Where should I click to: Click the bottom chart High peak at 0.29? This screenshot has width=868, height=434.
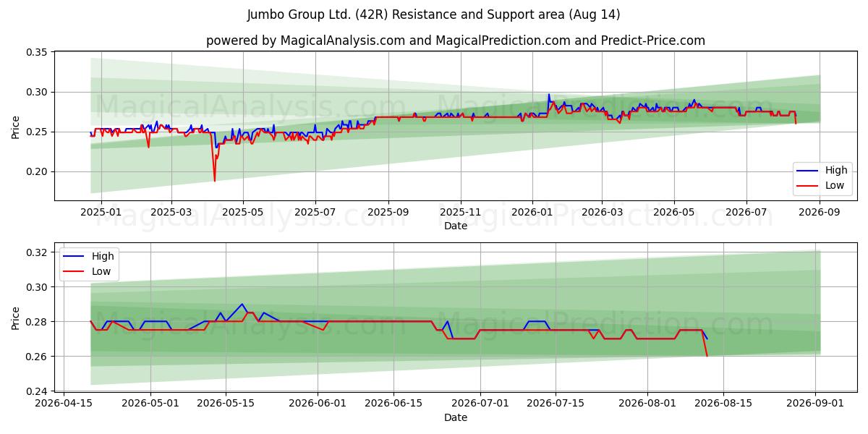pos(242,305)
